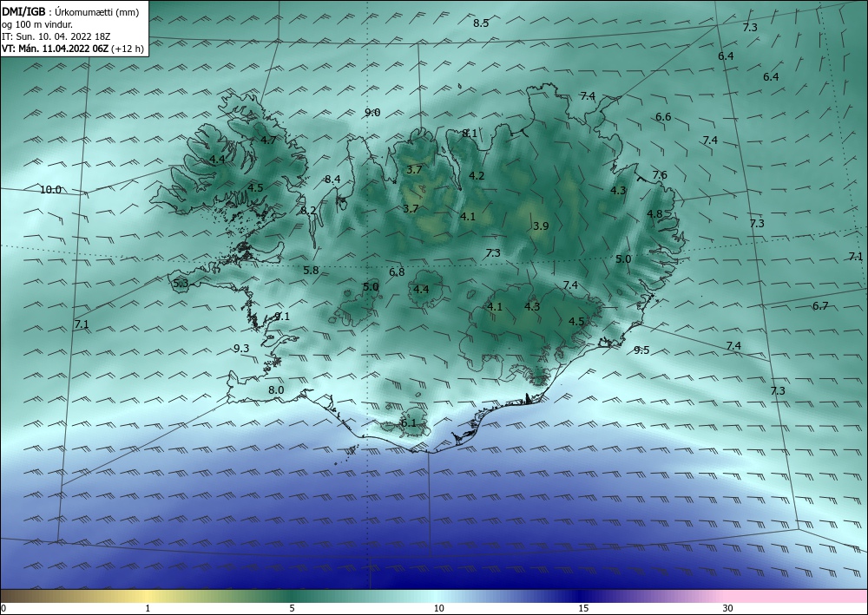Screen dimensions: 868x615
Task: Select the 6.1 value on the south glacier
Action: coord(408,423)
